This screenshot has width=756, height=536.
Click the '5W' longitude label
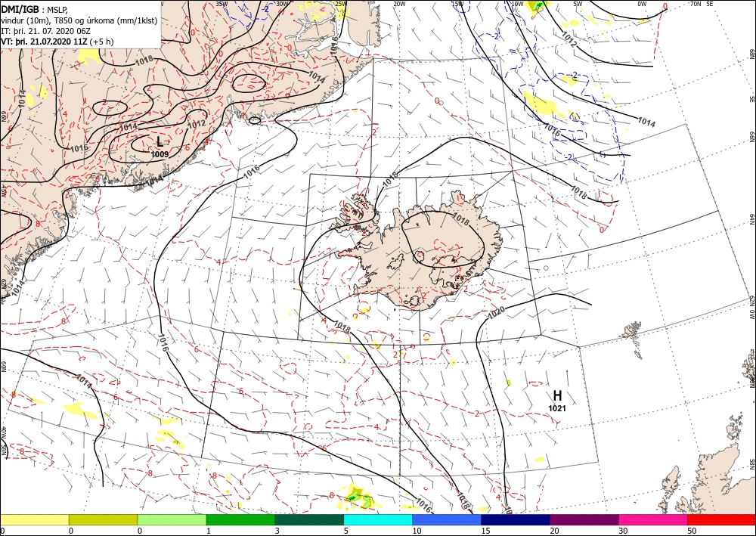pyautogui.click(x=577, y=4)
